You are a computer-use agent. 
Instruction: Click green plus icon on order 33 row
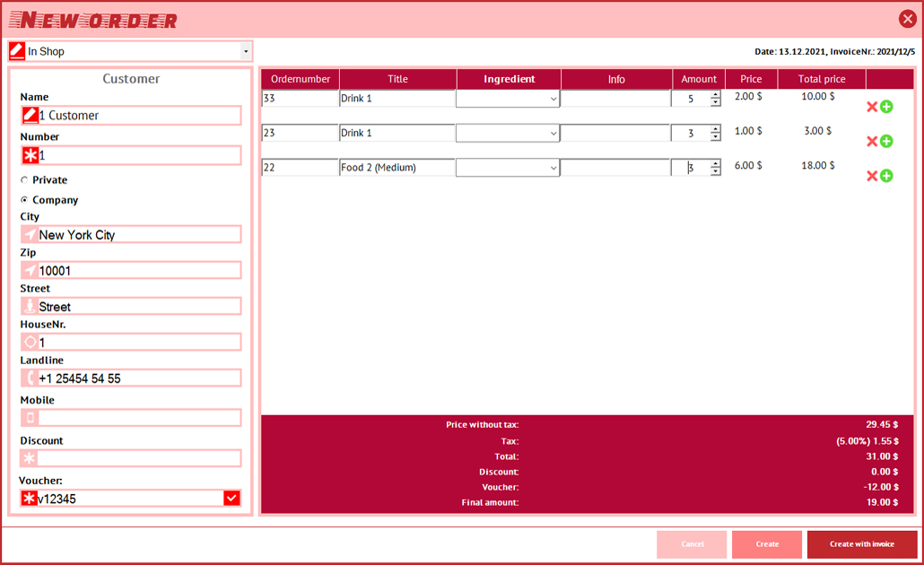[x=886, y=107]
